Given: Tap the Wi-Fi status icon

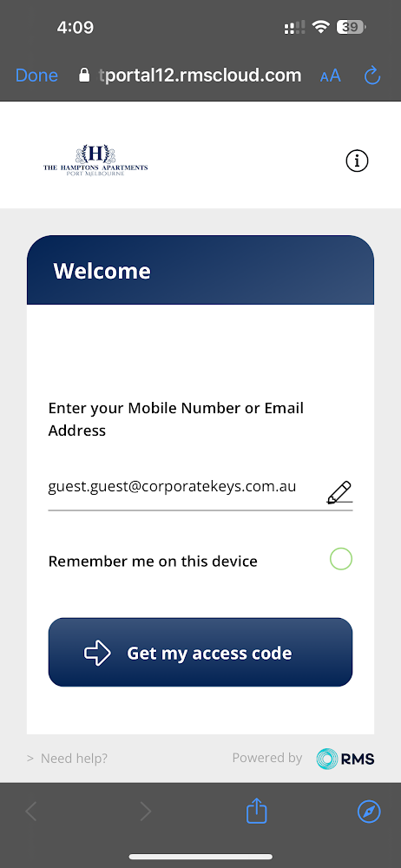Looking at the screenshot, I should 320,27.
